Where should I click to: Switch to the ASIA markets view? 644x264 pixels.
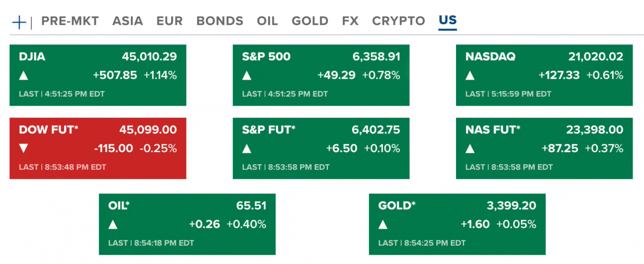(x=128, y=21)
